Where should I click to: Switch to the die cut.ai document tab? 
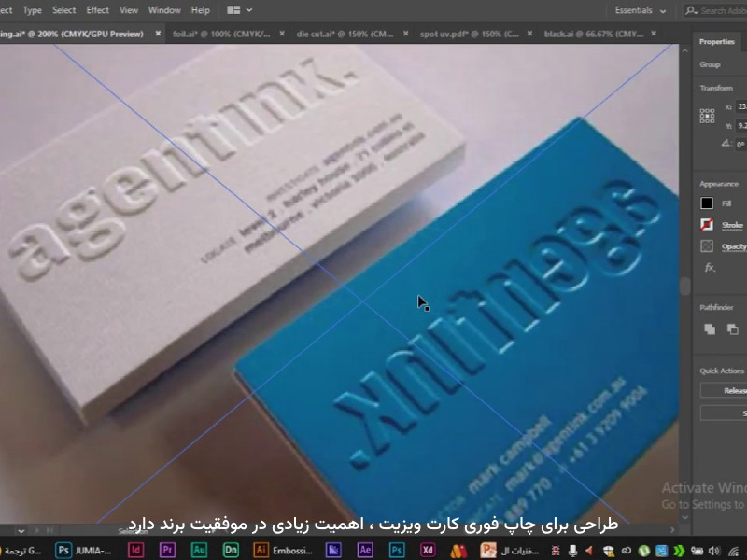coord(345,34)
